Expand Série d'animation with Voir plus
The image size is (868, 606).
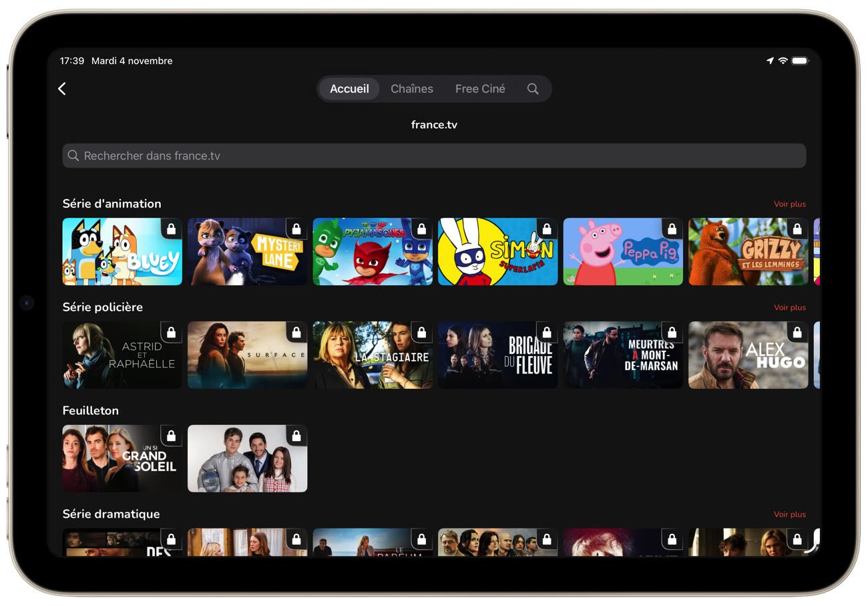789,204
